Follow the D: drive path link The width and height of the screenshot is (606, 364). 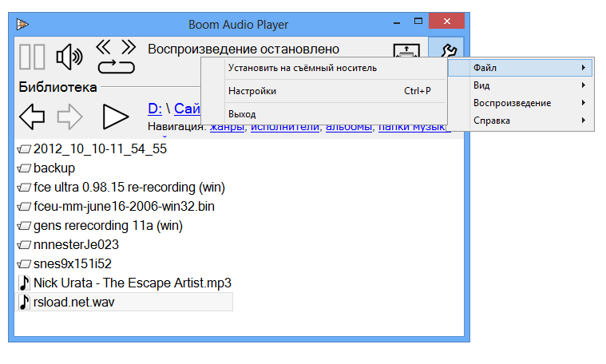155,109
